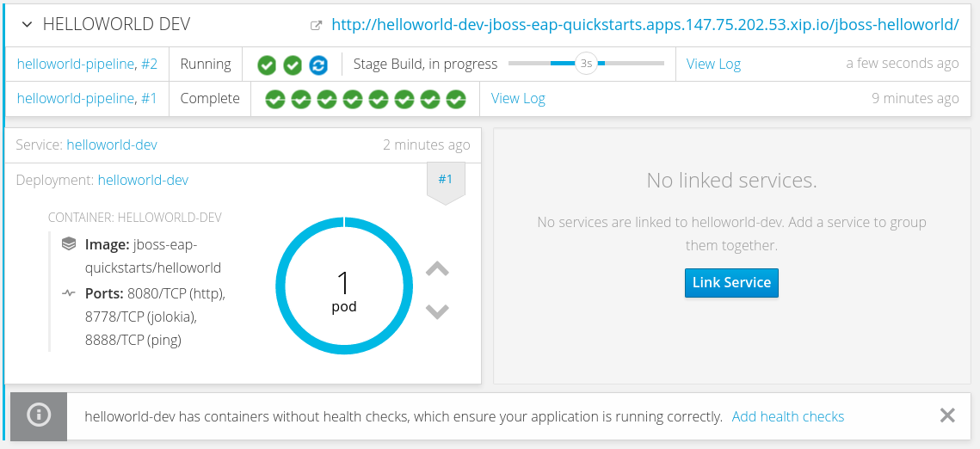Click first completed stage check of pipeline #2
The height and width of the screenshot is (449, 980).
pos(267,65)
